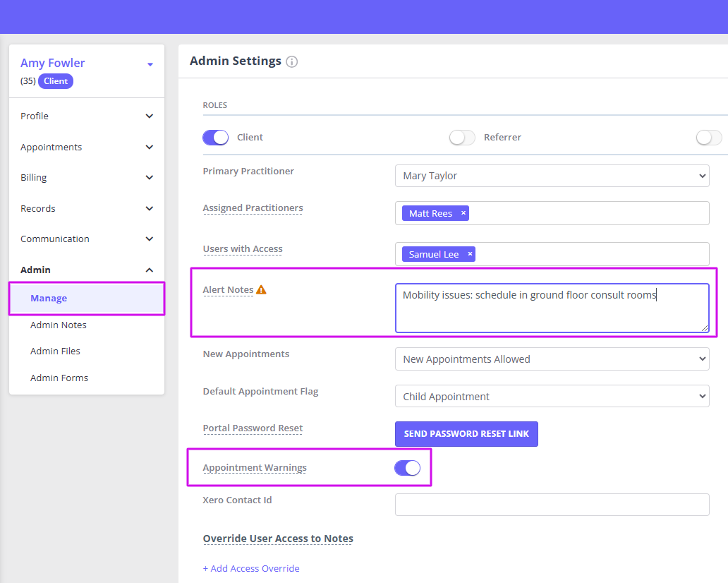Turn off Appointment Warnings
728x583 pixels.
coord(407,467)
